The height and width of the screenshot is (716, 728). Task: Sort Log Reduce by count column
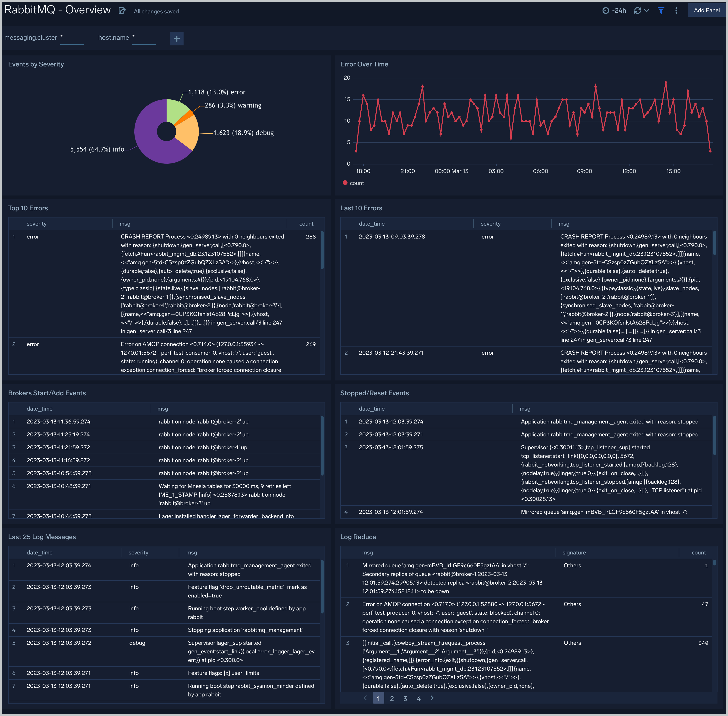pyautogui.click(x=699, y=553)
